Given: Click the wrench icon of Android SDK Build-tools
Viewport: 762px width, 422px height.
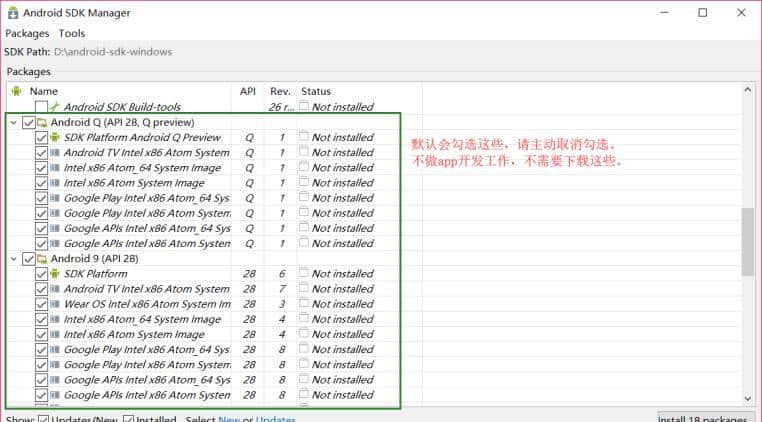Looking at the screenshot, I should tap(54, 106).
